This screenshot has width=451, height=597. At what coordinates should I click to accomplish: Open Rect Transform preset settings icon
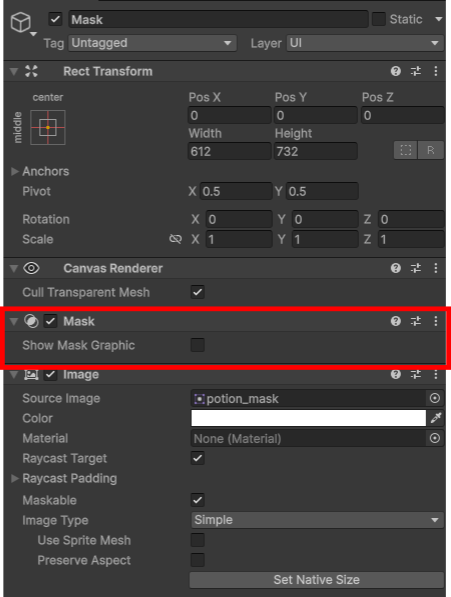[416, 71]
